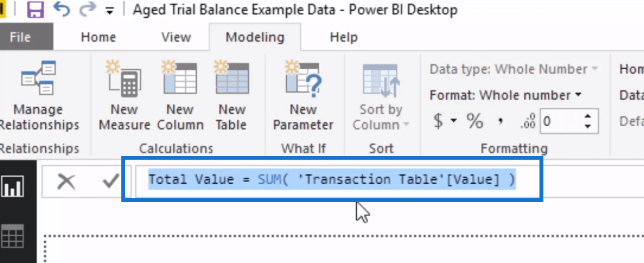
Task: Switch to Report view icon
Action: [13, 187]
